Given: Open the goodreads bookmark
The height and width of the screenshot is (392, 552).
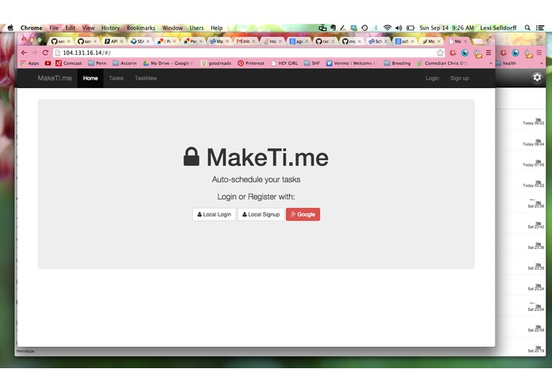Looking at the screenshot, I should 216,63.
